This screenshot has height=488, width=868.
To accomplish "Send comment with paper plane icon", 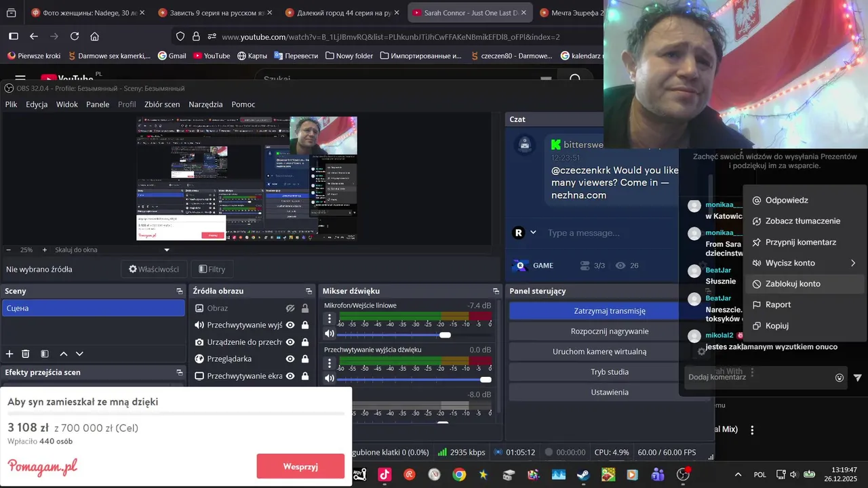I will 858,378.
